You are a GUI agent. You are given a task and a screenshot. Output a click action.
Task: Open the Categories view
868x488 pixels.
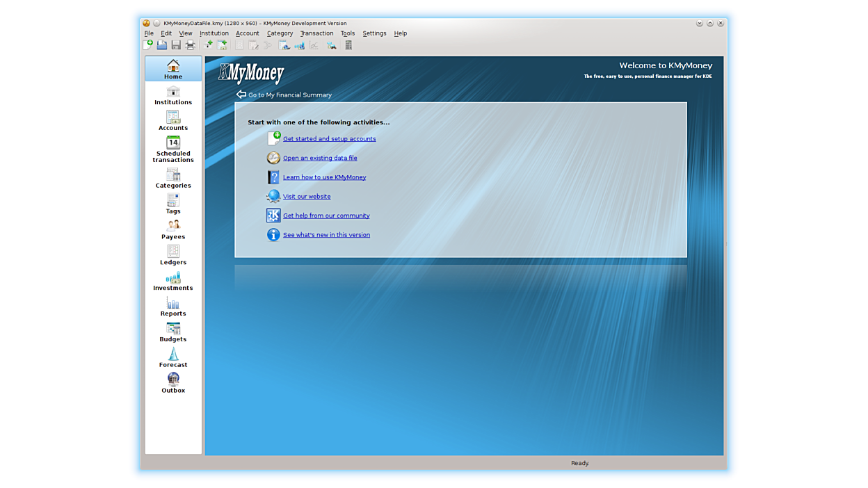[173, 178]
